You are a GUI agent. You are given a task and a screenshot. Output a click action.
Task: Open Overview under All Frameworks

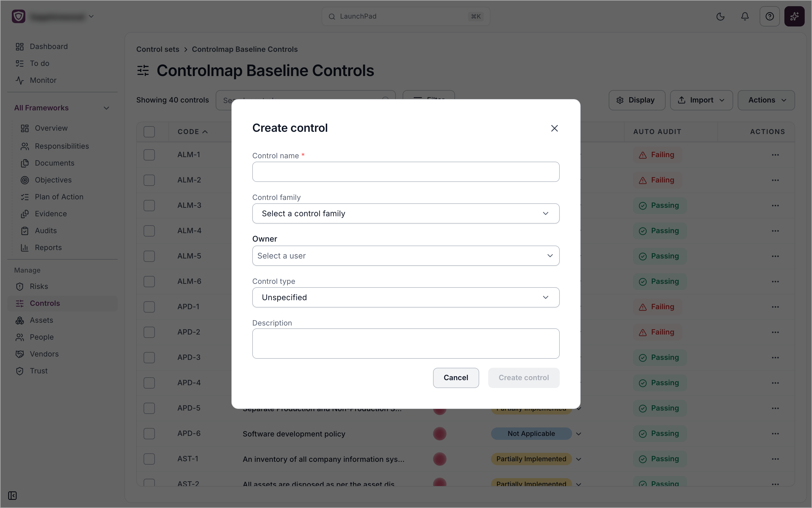pos(51,128)
